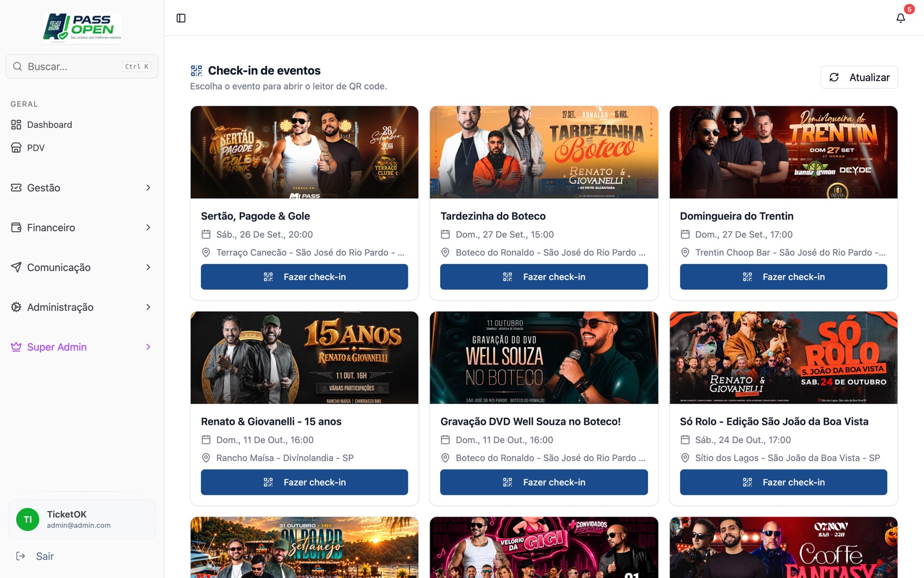The image size is (924, 578).
Task: Open the Só Rolo banner image
Action: point(784,358)
